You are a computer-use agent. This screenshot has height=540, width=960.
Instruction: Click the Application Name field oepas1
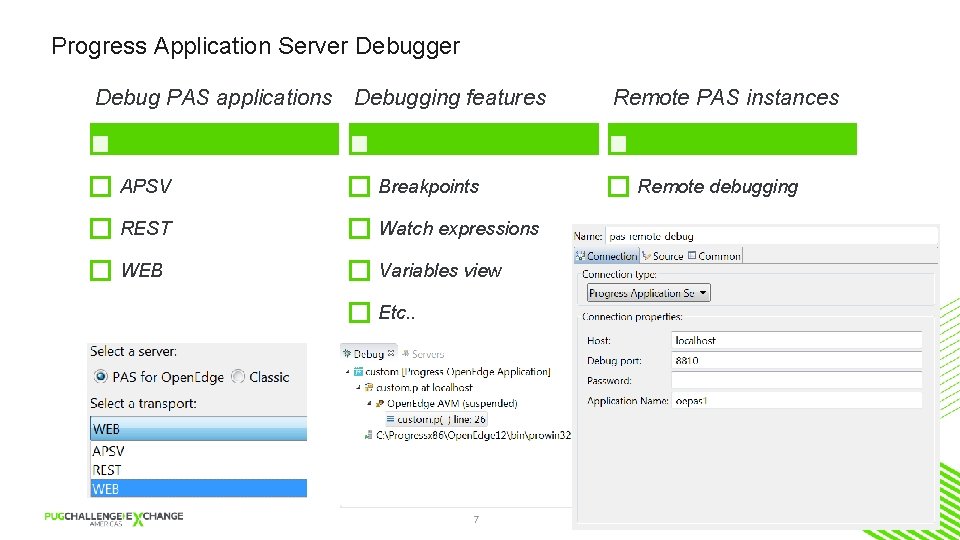point(797,400)
